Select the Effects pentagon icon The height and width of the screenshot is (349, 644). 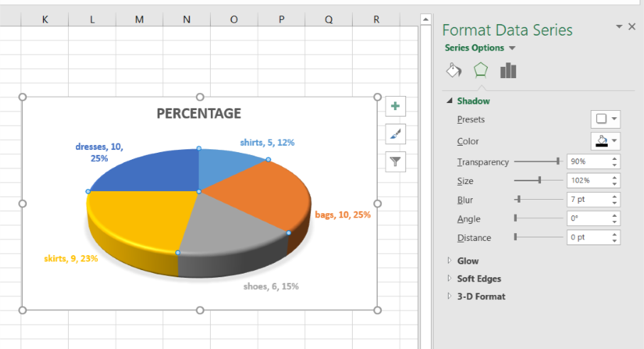481,70
